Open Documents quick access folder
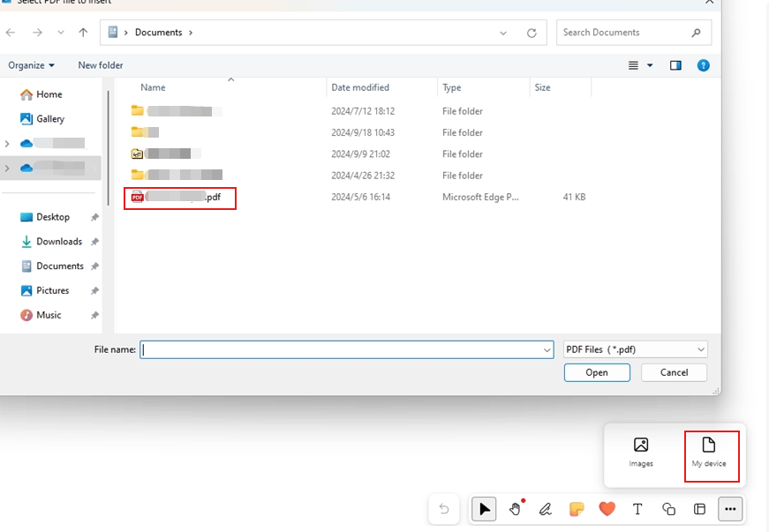Viewport: 769px width, 532px height. click(x=52, y=266)
